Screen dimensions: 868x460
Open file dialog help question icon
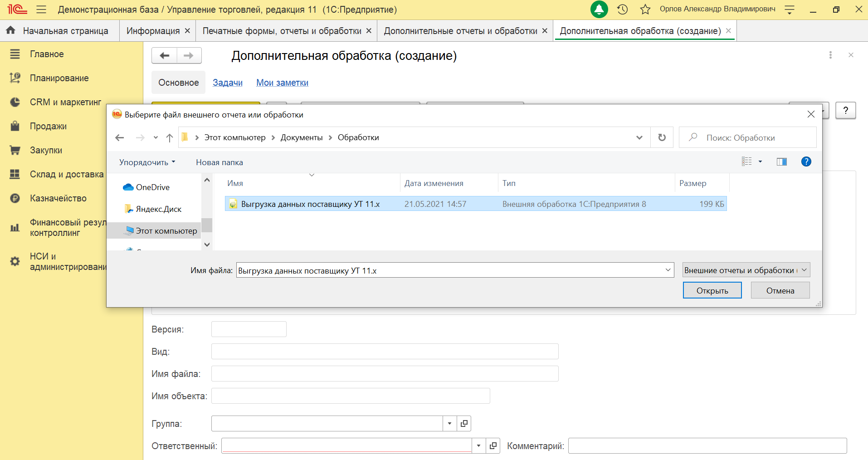[x=806, y=161]
